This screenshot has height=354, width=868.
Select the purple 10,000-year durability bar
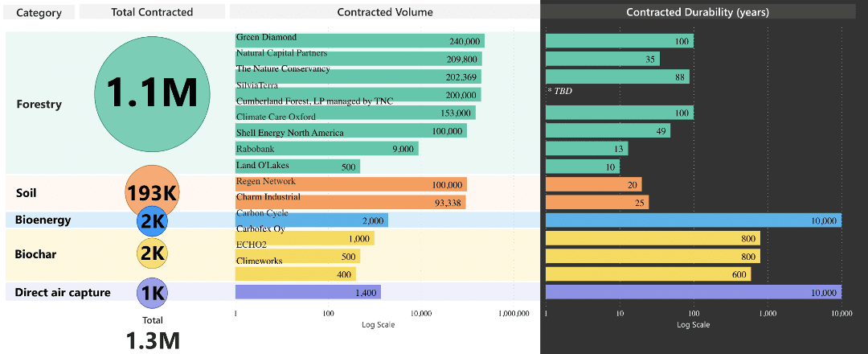click(x=694, y=292)
